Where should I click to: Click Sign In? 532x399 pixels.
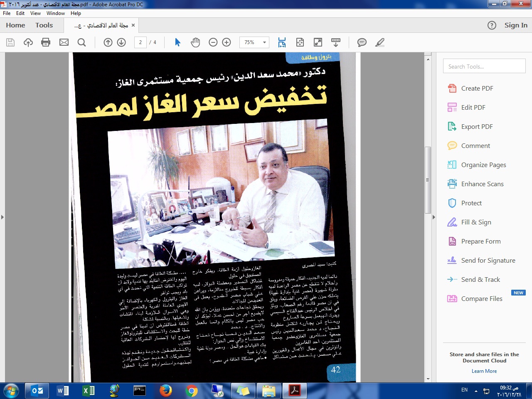click(516, 25)
